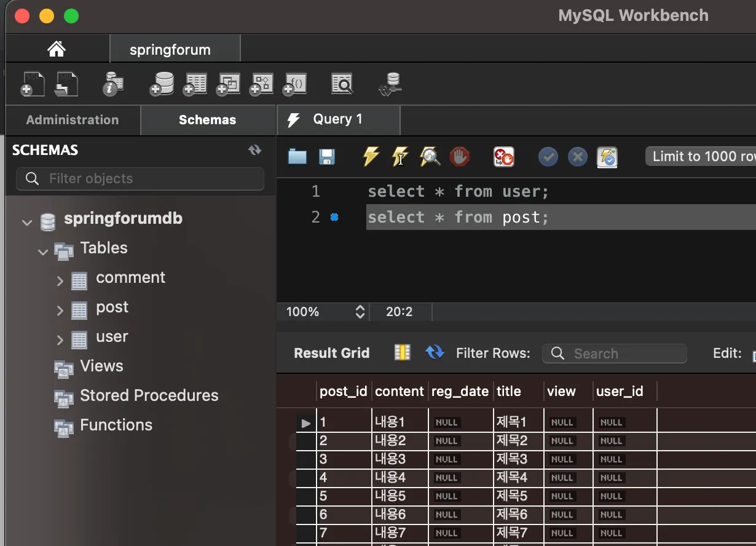Select the Result Grid label
Viewport: 756px width, 546px height.
click(331, 353)
